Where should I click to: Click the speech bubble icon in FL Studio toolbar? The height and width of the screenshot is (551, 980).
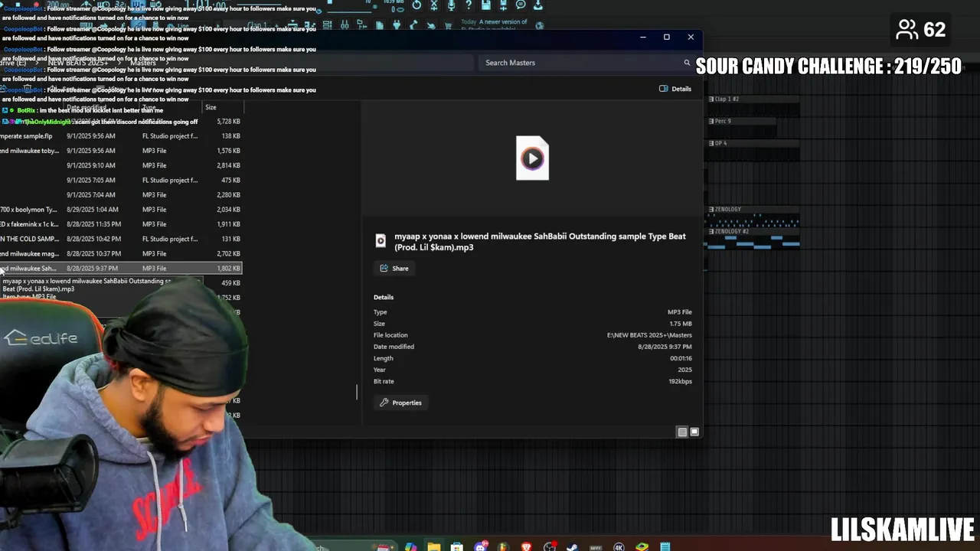click(521, 5)
